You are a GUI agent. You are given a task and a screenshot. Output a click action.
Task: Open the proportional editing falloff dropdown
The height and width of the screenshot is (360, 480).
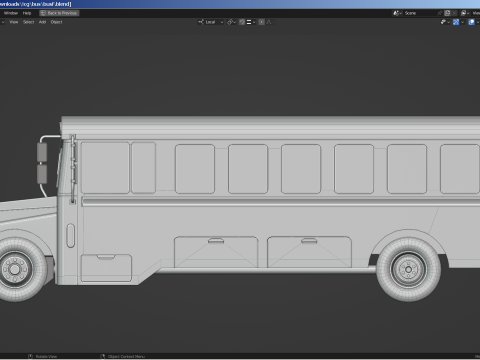tap(270, 22)
